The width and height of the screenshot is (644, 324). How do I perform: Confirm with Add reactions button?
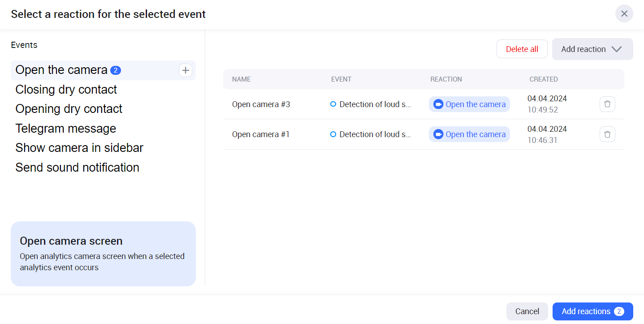point(592,311)
